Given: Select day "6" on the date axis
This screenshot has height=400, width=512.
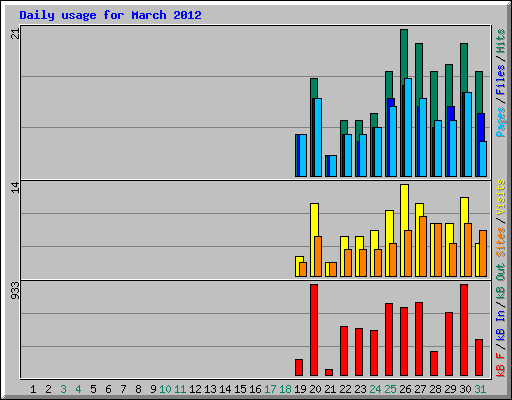Looking at the screenshot, I should pos(108,389).
